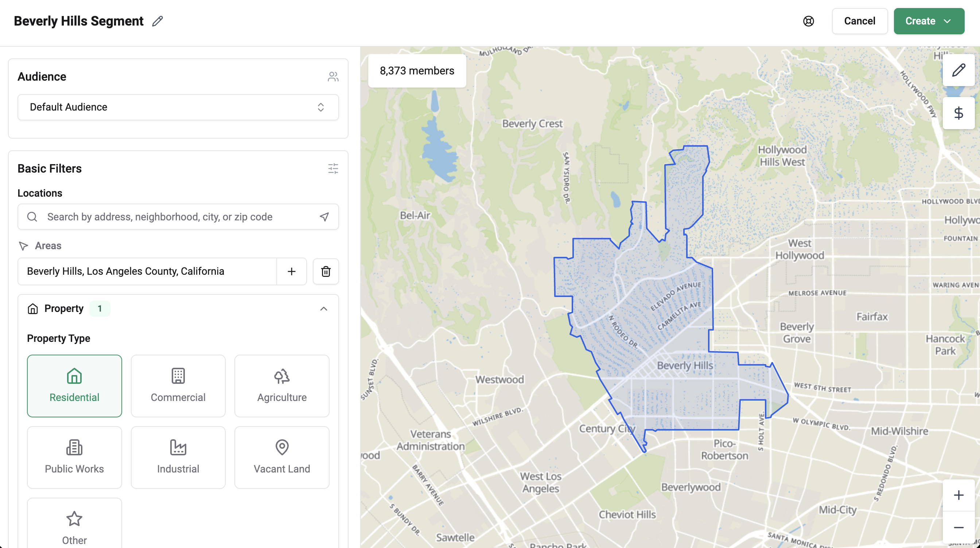Click the Property Type heading
This screenshot has width=980, height=548.
coord(59,338)
